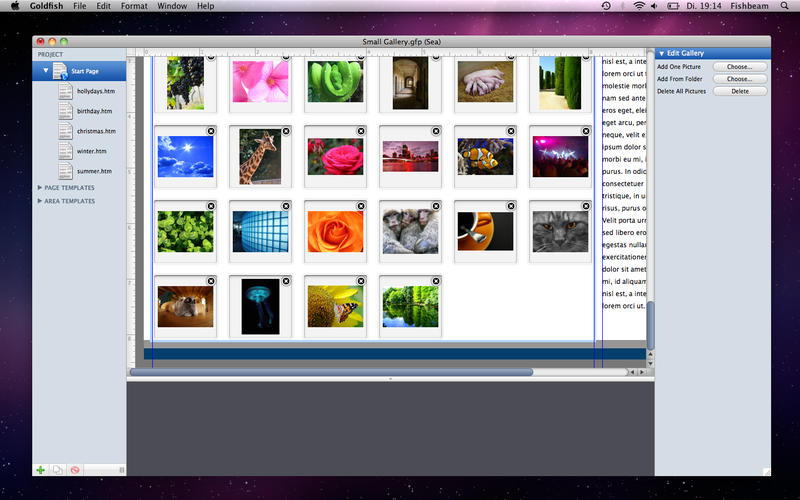Select the clownfish photo thumbnail

pyautogui.click(x=485, y=157)
